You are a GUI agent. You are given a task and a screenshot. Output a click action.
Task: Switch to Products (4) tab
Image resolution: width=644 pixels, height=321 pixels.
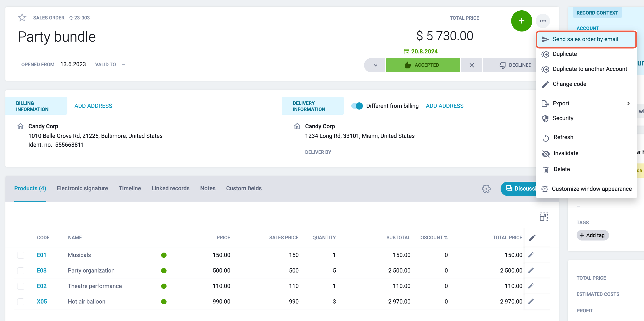(30, 188)
